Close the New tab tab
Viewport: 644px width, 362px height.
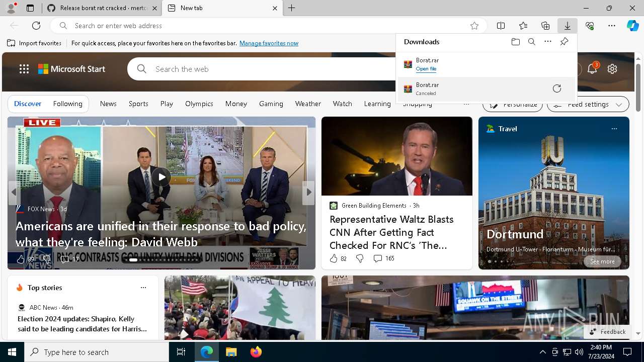coord(275,8)
